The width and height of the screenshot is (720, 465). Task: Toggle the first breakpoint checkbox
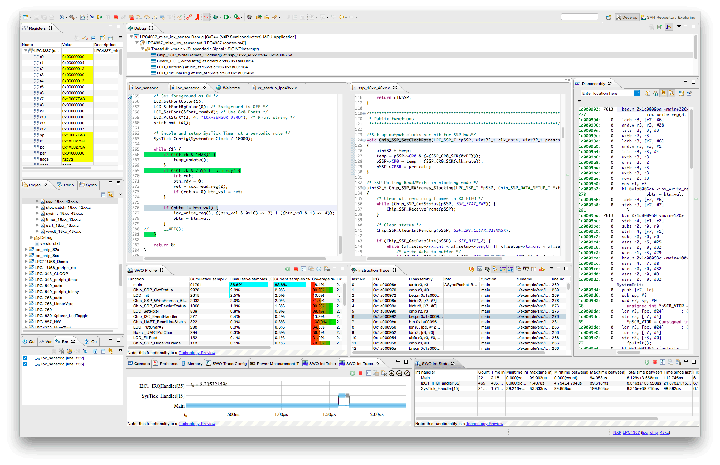click(x=27, y=356)
